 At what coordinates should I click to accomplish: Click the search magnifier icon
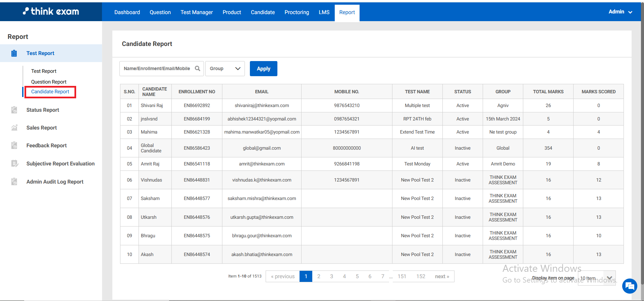click(198, 68)
